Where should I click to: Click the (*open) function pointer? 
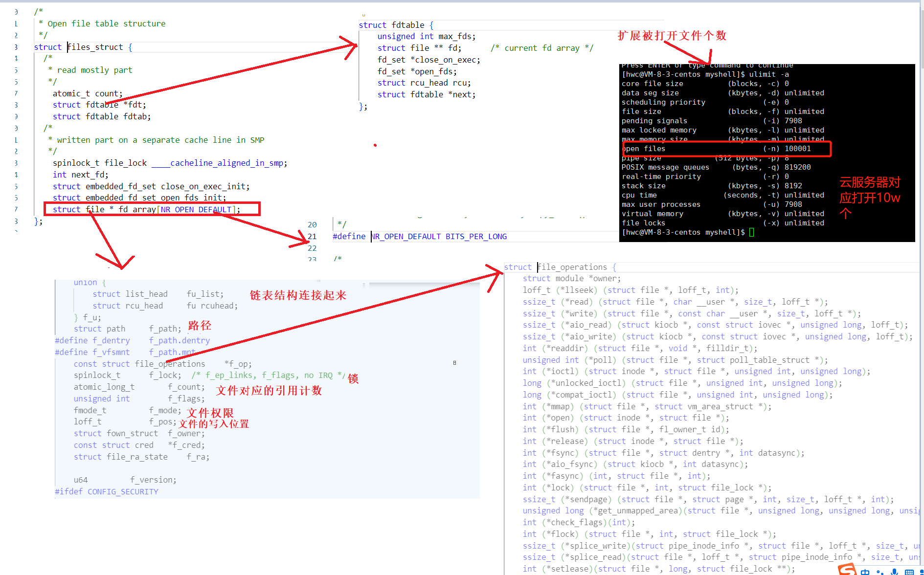pyautogui.click(x=558, y=418)
